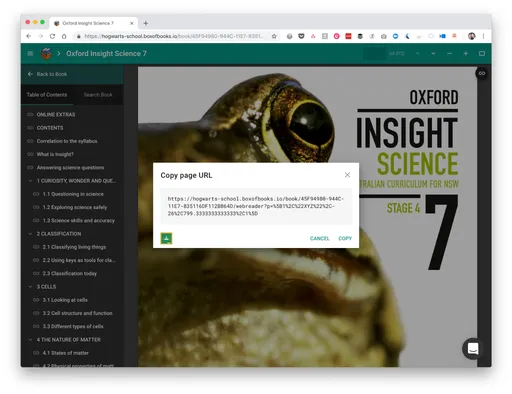Open 3.1 Looking at cells
Image resolution: width=512 pixels, height=394 pixels.
point(65,300)
